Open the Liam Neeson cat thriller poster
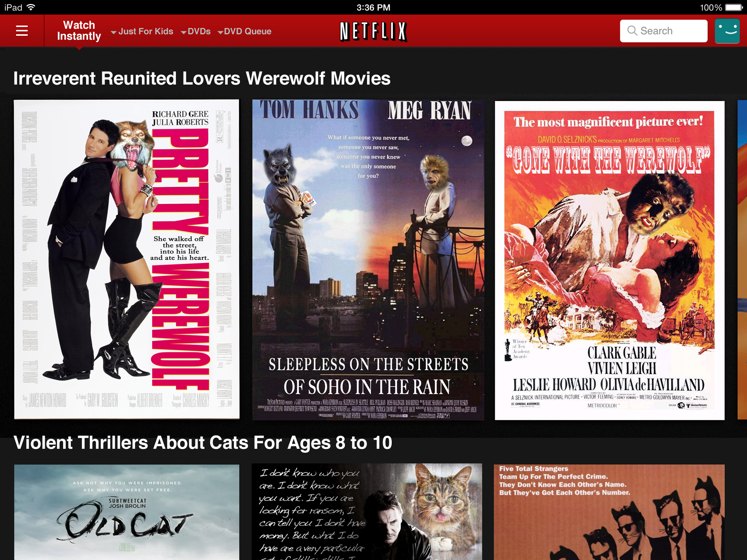Screen dimensions: 747x560 click(x=367, y=512)
